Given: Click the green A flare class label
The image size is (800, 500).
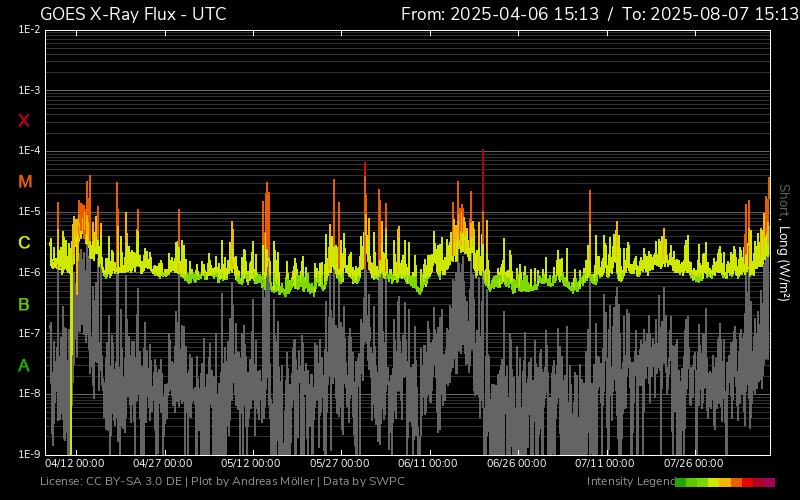Looking at the screenshot, I should 24,366.
